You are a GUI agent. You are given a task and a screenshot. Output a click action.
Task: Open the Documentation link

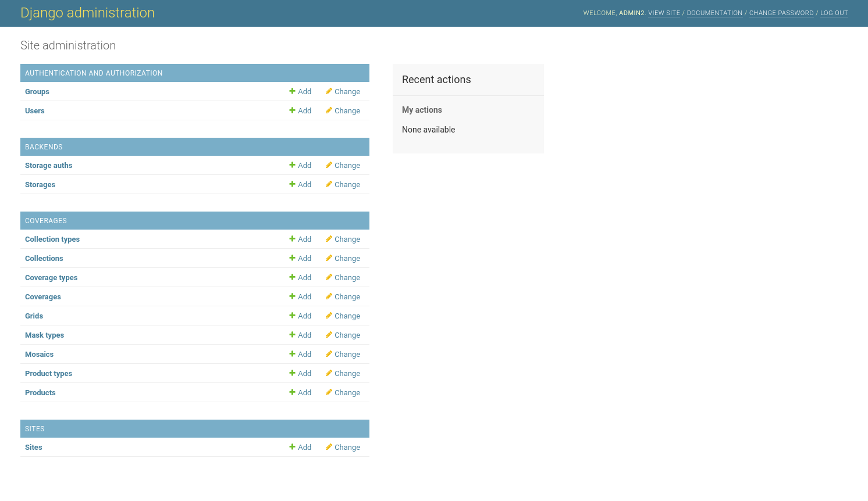coord(714,13)
